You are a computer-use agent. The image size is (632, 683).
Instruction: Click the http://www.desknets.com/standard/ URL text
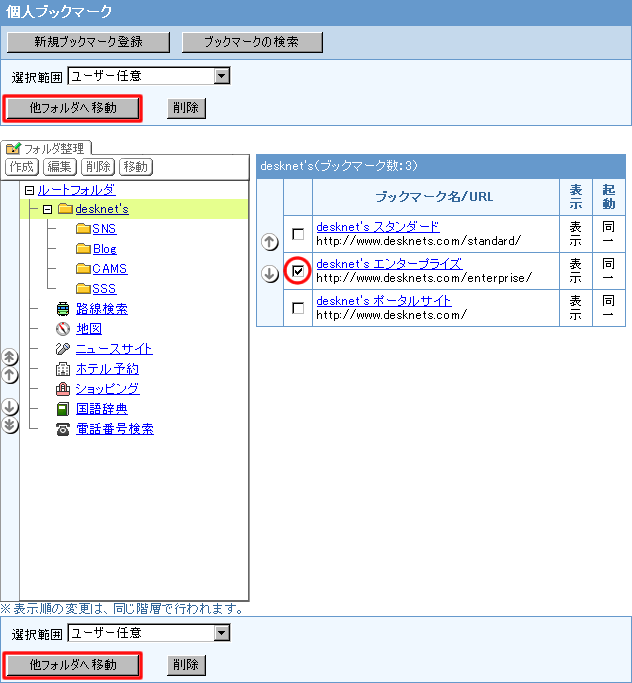pyautogui.click(x=419, y=241)
